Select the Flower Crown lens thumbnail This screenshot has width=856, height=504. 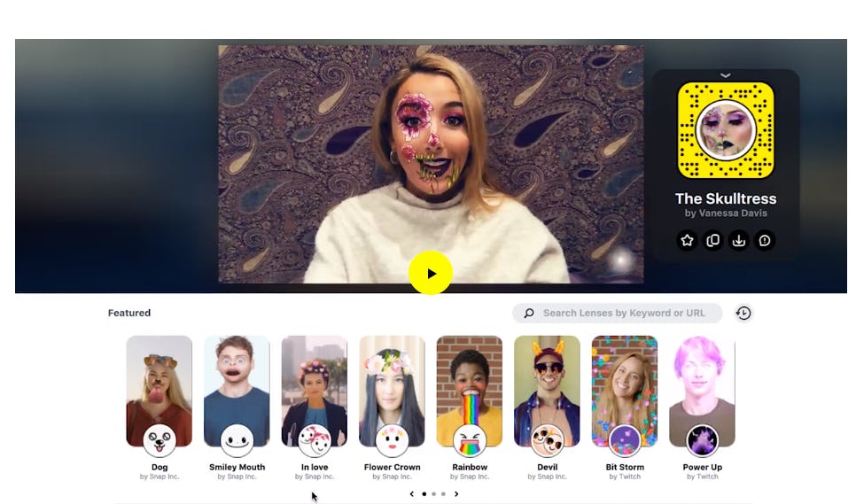tap(392, 392)
